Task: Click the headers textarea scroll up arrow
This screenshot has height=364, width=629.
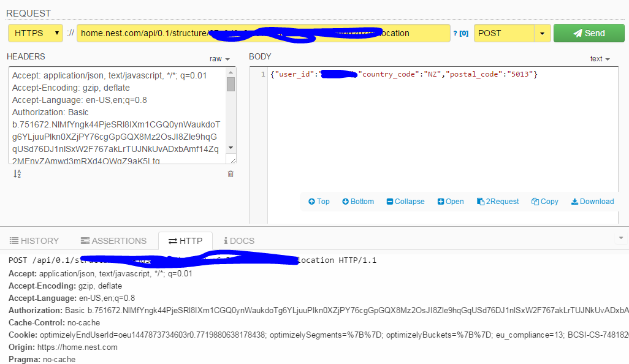Action: point(231,72)
